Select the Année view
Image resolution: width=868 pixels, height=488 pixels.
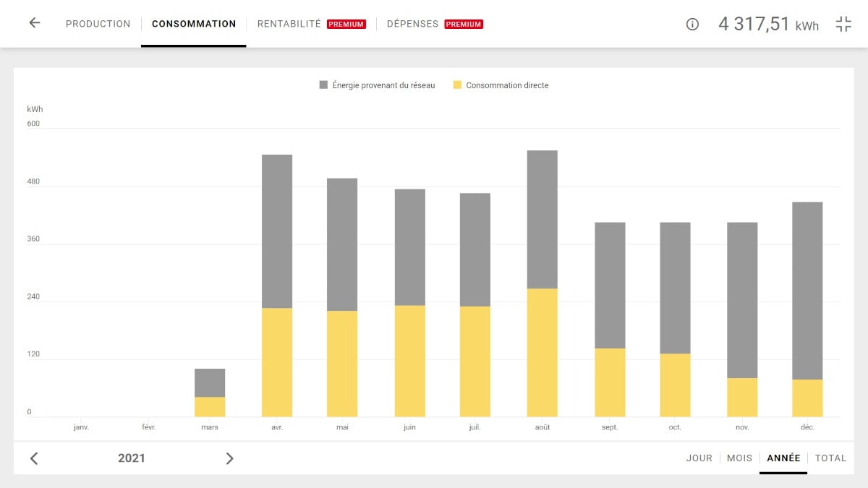[x=783, y=458]
